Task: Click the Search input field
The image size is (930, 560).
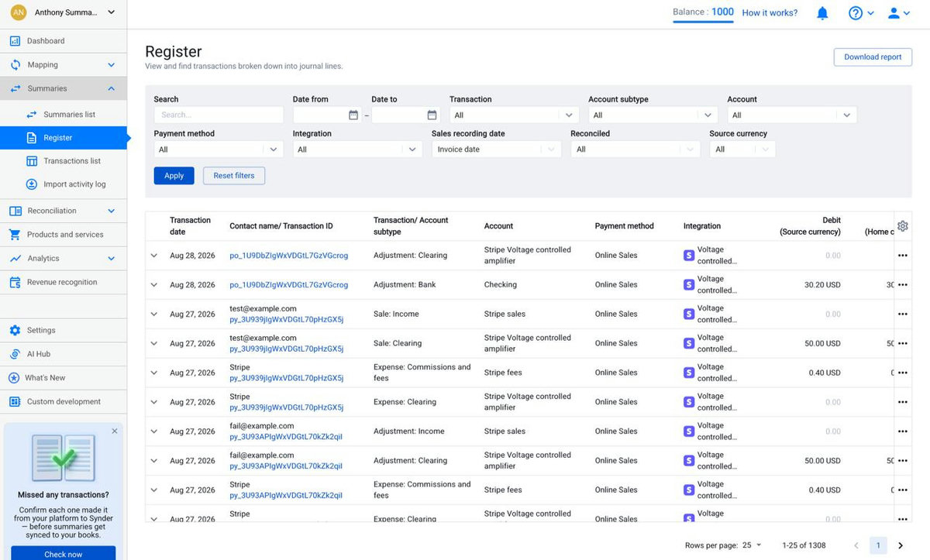Action: 219,115
